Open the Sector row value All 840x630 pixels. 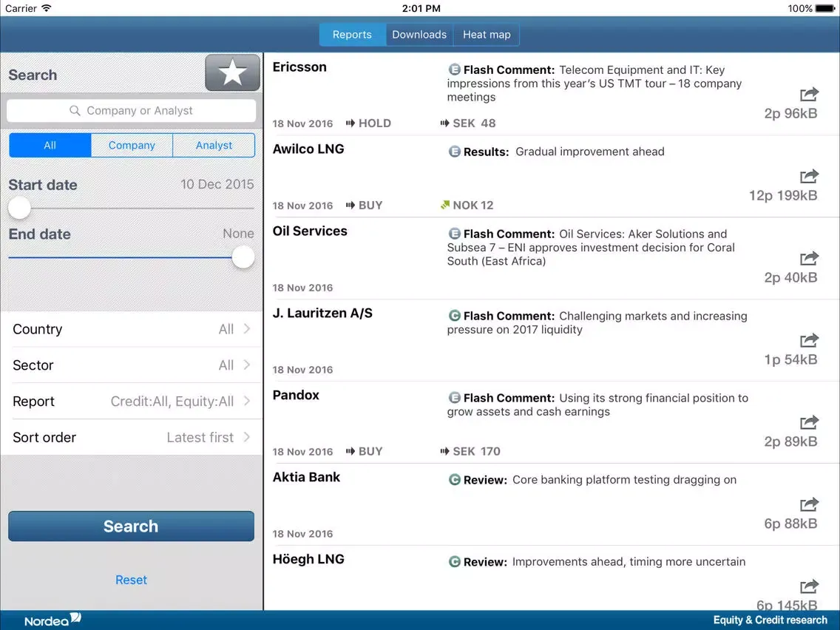coord(226,365)
